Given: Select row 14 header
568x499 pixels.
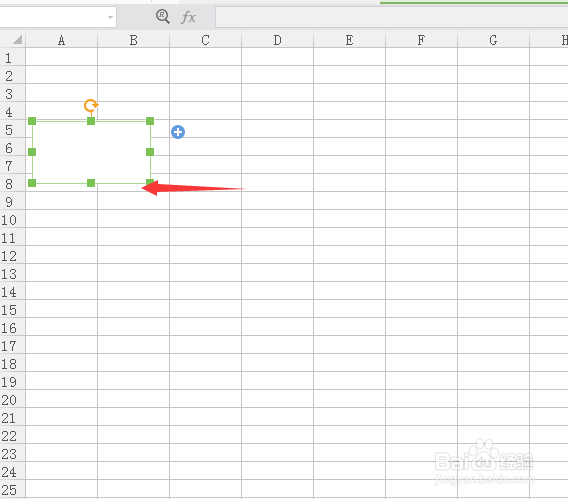Looking at the screenshot, I should 12,291.
